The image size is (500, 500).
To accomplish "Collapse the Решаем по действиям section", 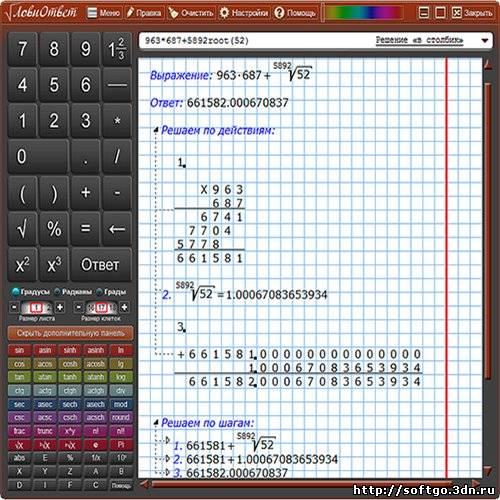I will 156,130.
